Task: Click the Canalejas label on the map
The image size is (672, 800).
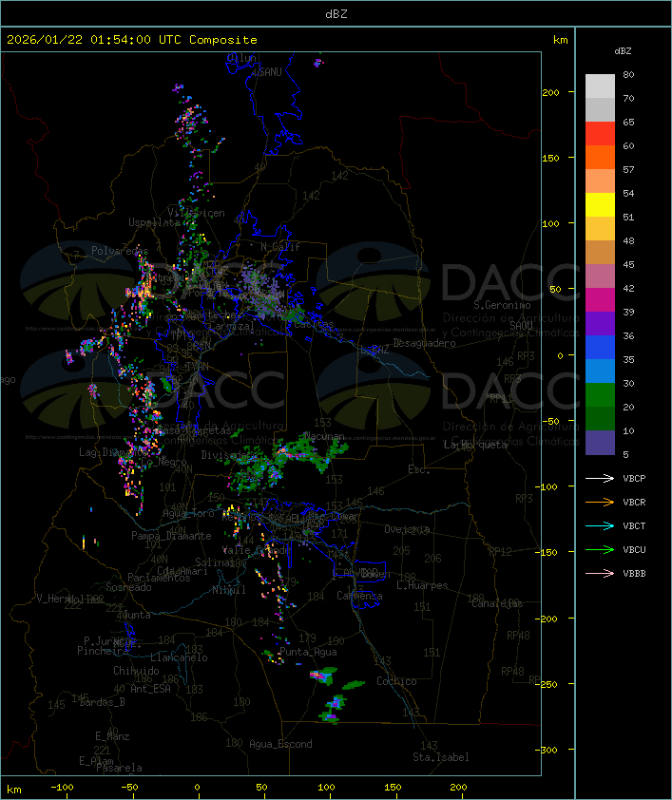Action: [x=497, y=603]
